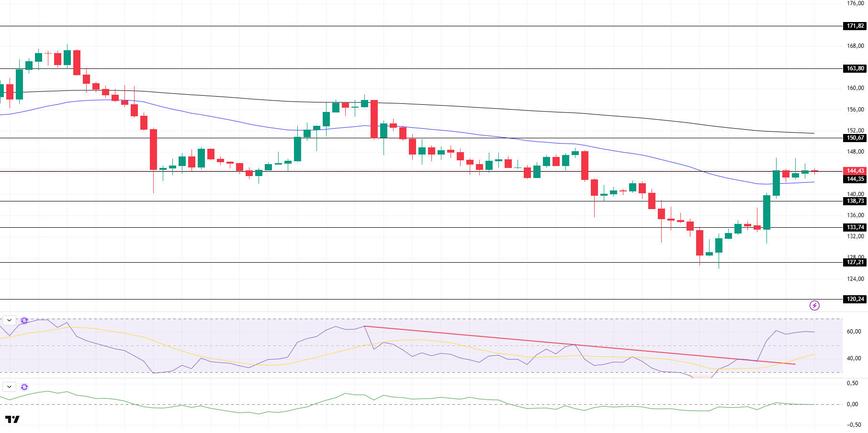Screen dimensions: 868x433
Task: Click the 40,00 level on the RSI scale
Action: pos(854,358)
